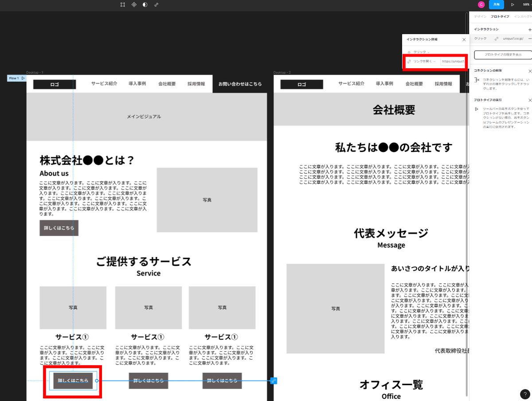Click the pink C user avatar
Screen dimensions: 532x401
(x=481, y=4)
